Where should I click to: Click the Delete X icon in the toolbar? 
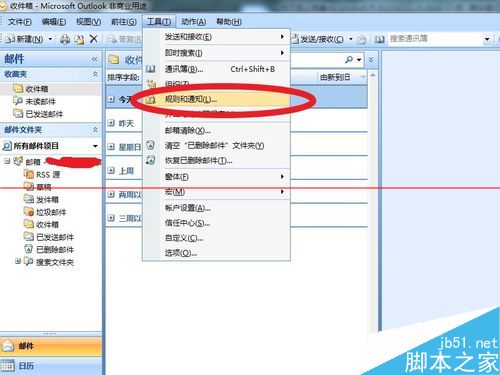coord(94,39)
